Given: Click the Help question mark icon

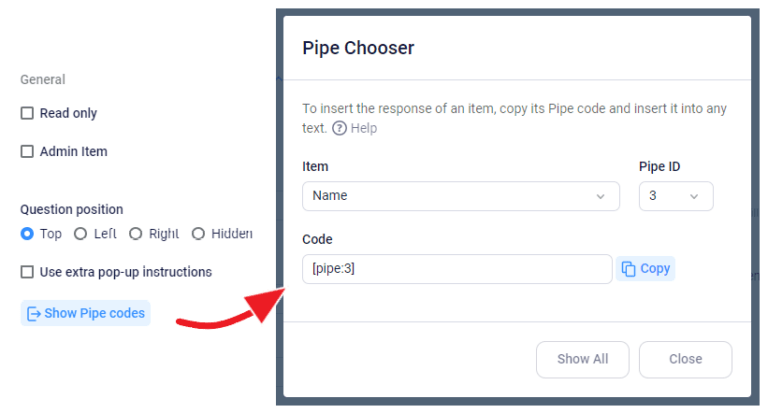Looking at the screenshot, I should pyautogui.click(x=339, y=128).
